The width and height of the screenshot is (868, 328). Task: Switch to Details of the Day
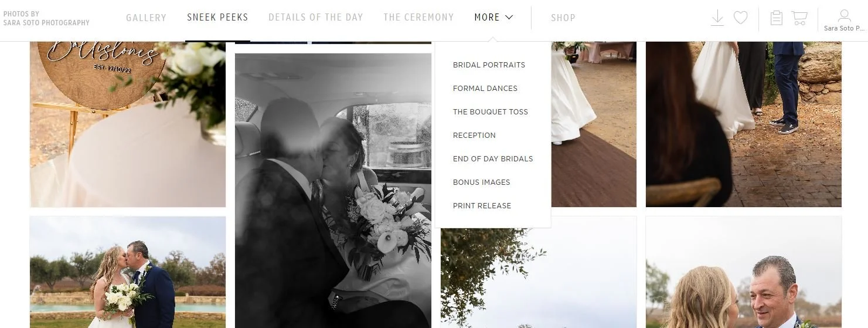tap(316, 18)
